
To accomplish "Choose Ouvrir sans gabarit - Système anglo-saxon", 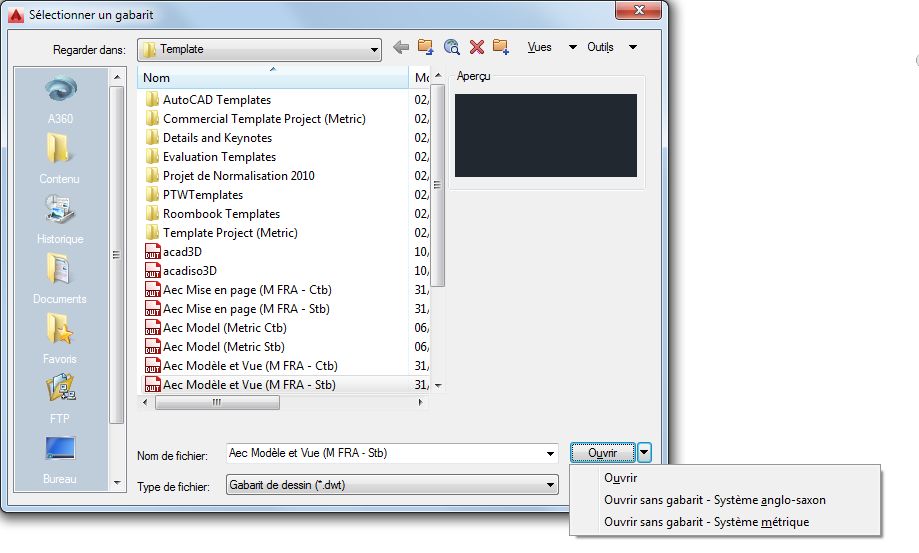I will [715, 500].
